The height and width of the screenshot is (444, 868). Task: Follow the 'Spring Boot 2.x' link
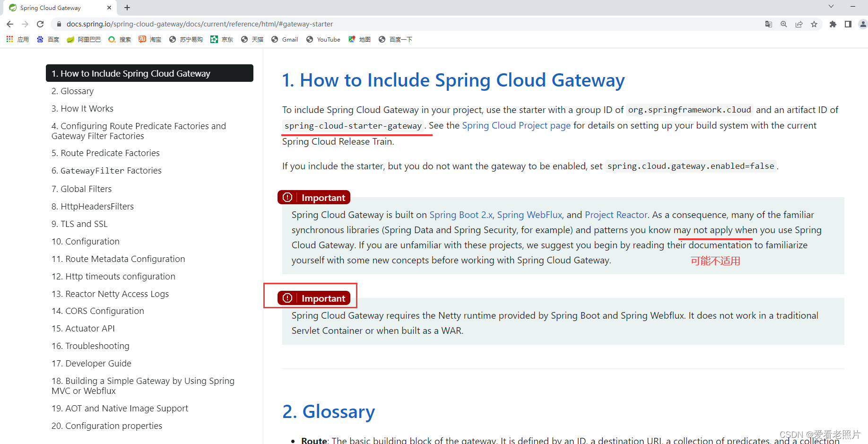click(461, 215)
